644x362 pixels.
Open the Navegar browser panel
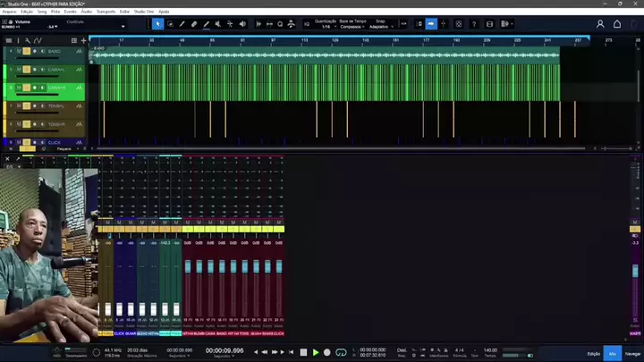(x=632, y=354)
